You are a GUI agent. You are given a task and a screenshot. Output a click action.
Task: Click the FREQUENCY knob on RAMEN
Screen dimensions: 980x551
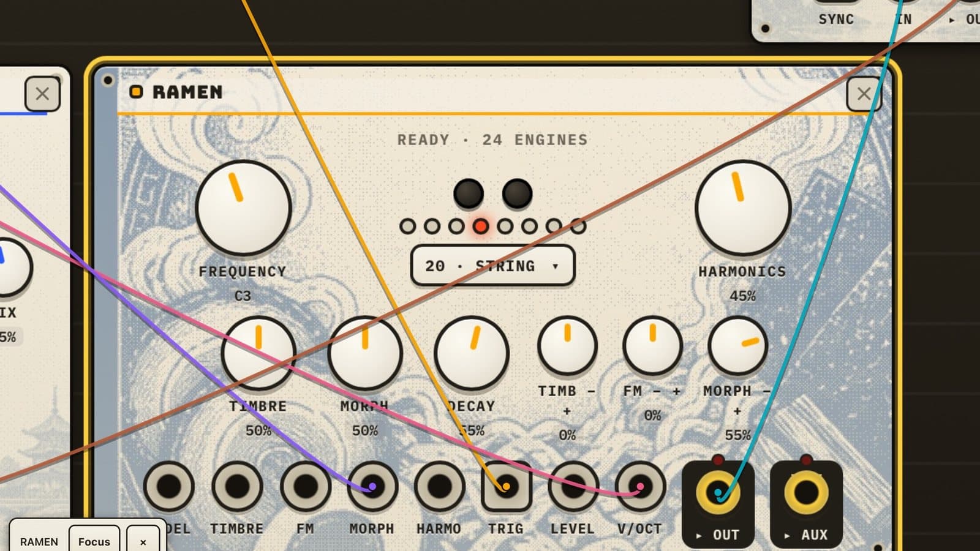(x=243, y=208)
